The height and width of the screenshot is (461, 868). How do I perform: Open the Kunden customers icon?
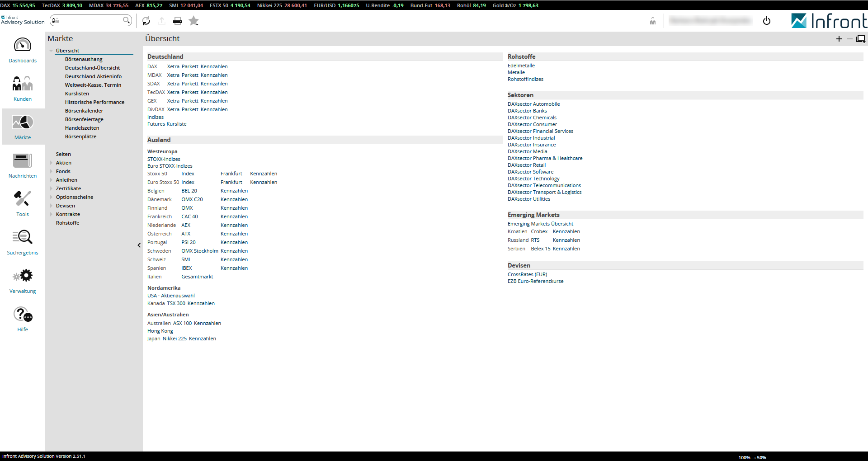coord(23,84)
